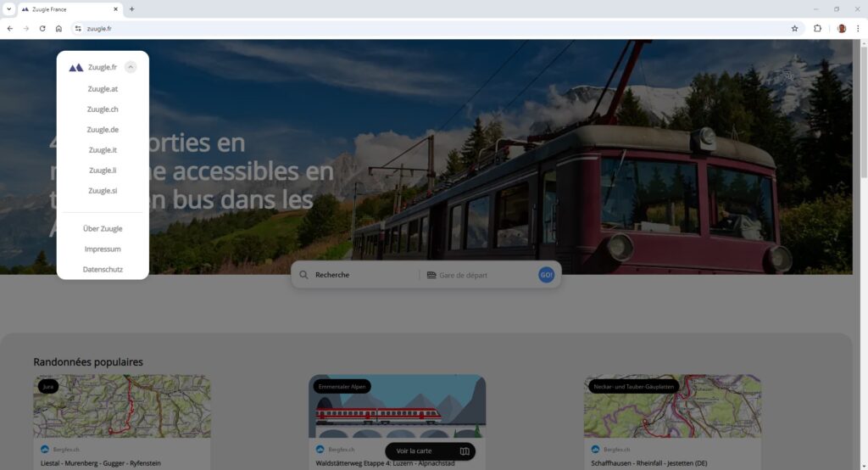Click the Schaffhausen - Rheinfall - Jestetten title
The image size is (868, 470).
click(648, 463)
